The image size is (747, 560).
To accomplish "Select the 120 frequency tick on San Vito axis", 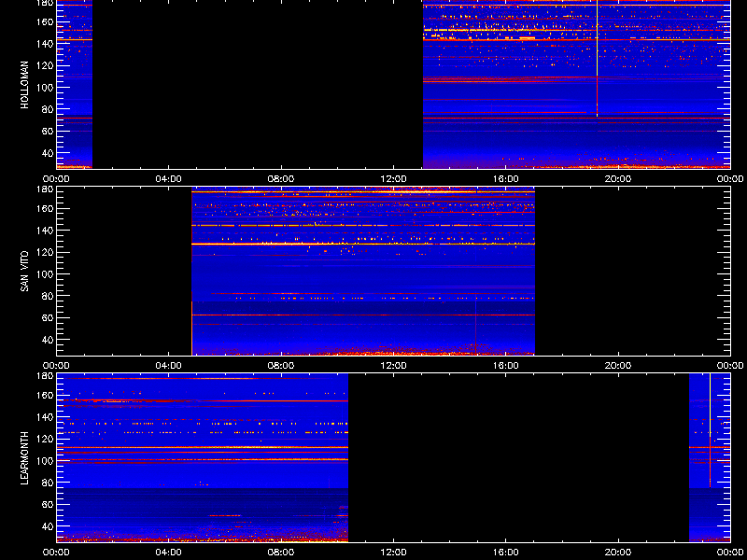I will click(x=46, y=252).
